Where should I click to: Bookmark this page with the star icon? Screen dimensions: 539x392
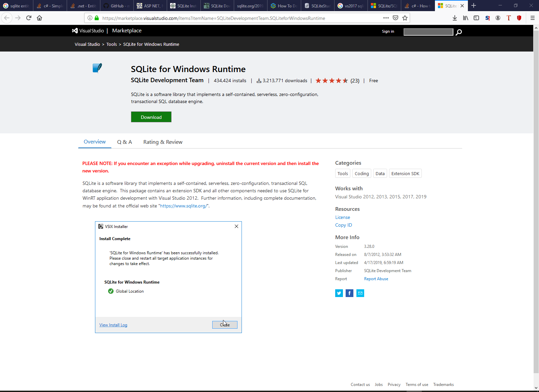405,18
